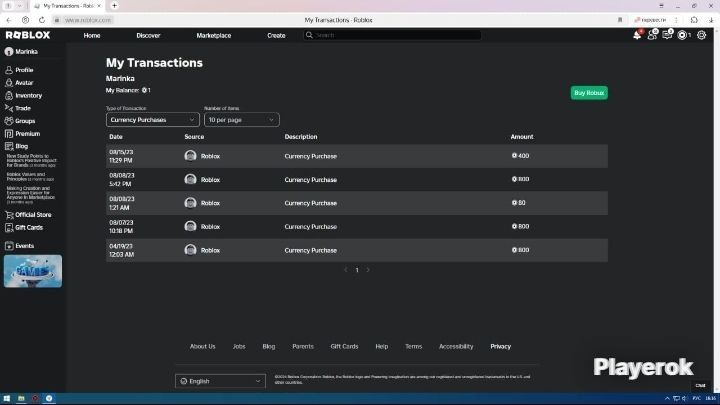
Task: Go to the next transactions page arrow
Action: 368,270
